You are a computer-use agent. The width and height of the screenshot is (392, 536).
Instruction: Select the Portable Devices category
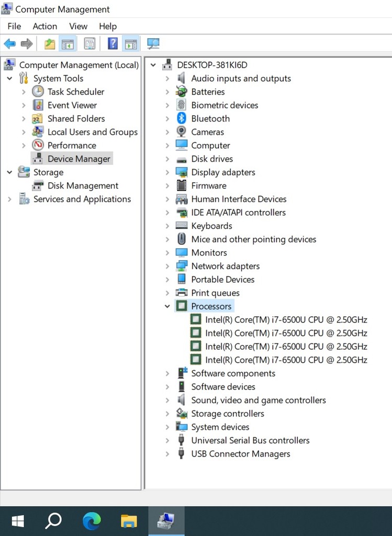click(223, 280)
